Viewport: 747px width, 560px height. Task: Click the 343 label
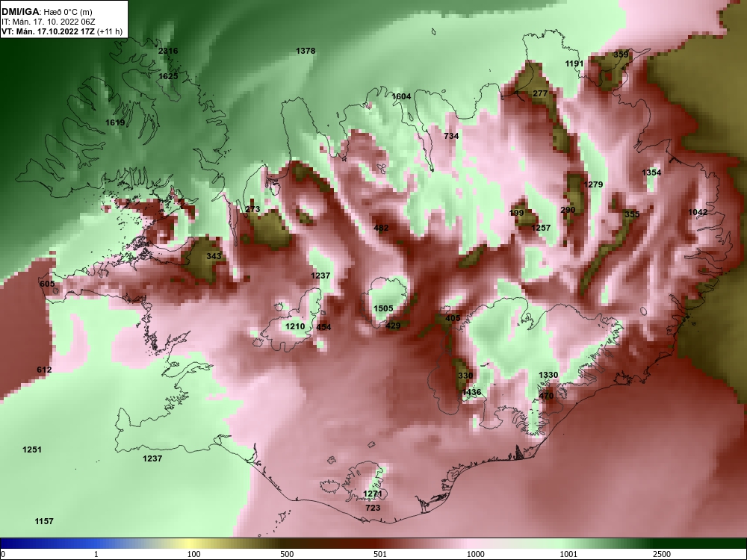click(x=214, y=257)
